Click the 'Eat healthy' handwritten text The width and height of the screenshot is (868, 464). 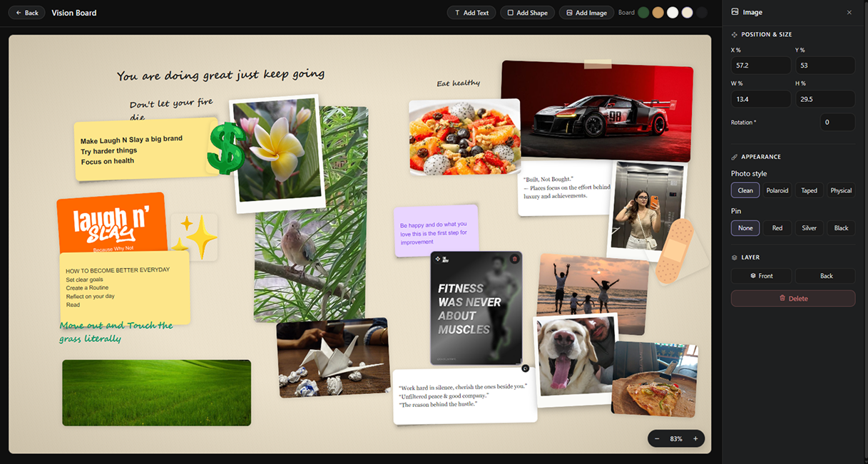point(458,83)
